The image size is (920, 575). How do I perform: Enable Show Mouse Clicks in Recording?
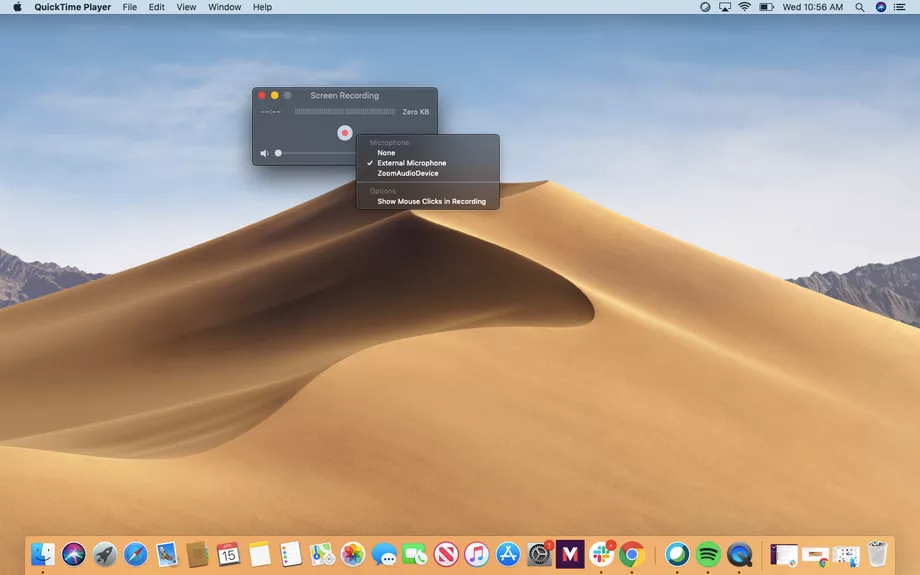431,201
